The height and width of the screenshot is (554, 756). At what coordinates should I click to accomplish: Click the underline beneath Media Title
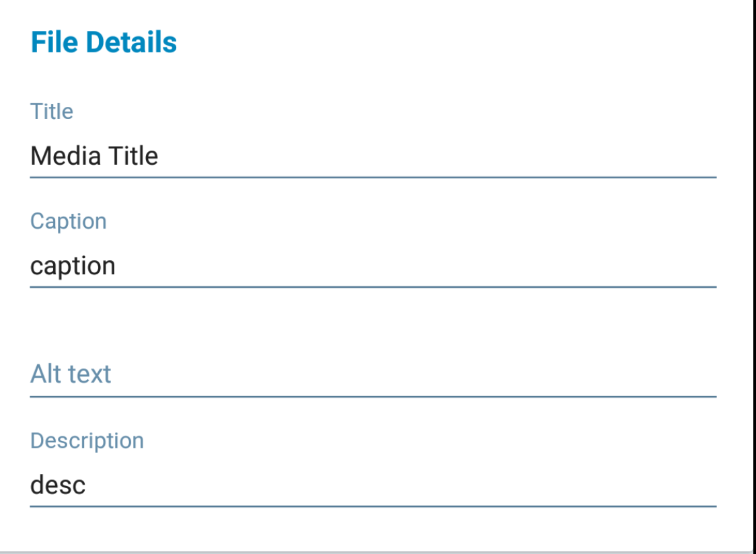point(373,177)
